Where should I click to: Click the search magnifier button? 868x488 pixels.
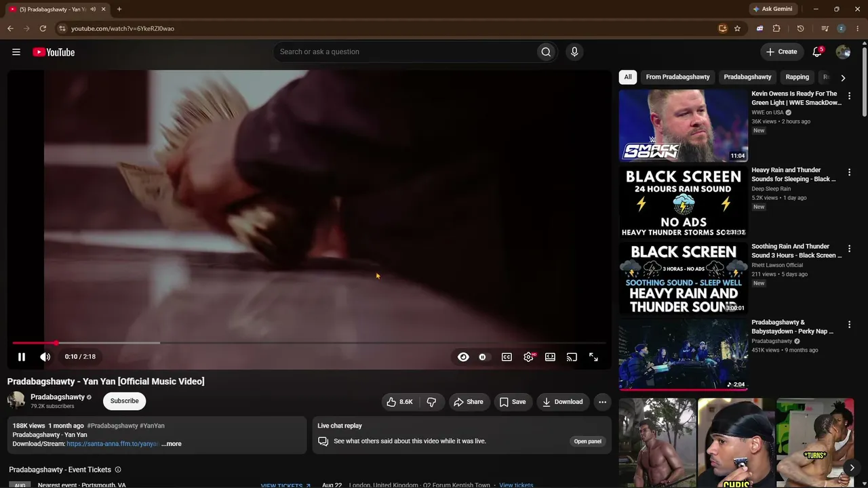(546, 52)
